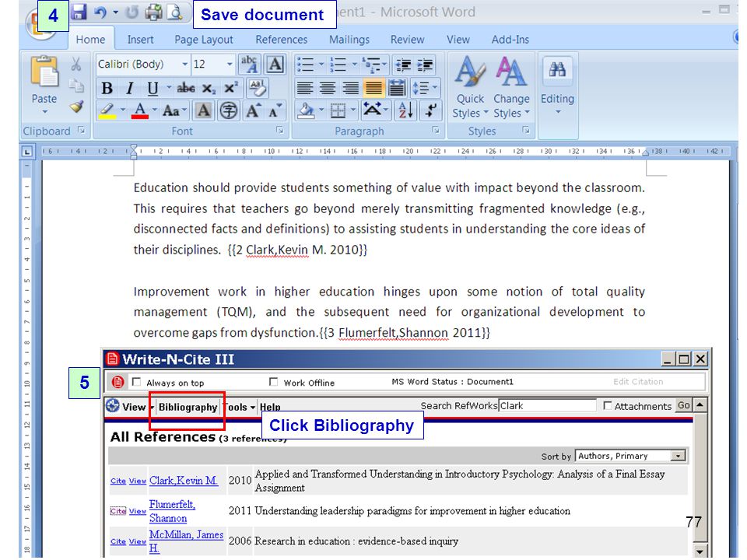
Task: Click Cite link for Clark, Kevin M.
Action: pyautogui.click(x=117, y=481)
